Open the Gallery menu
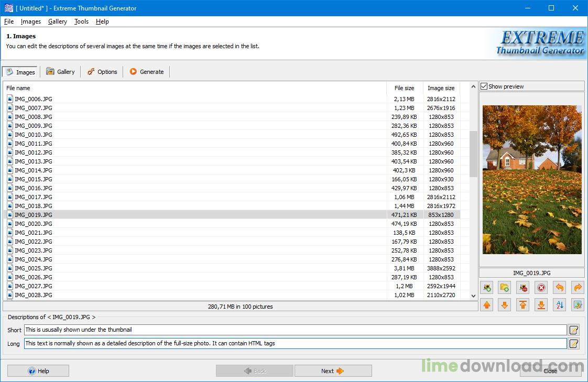588x382 pixels. coord(57,21)
